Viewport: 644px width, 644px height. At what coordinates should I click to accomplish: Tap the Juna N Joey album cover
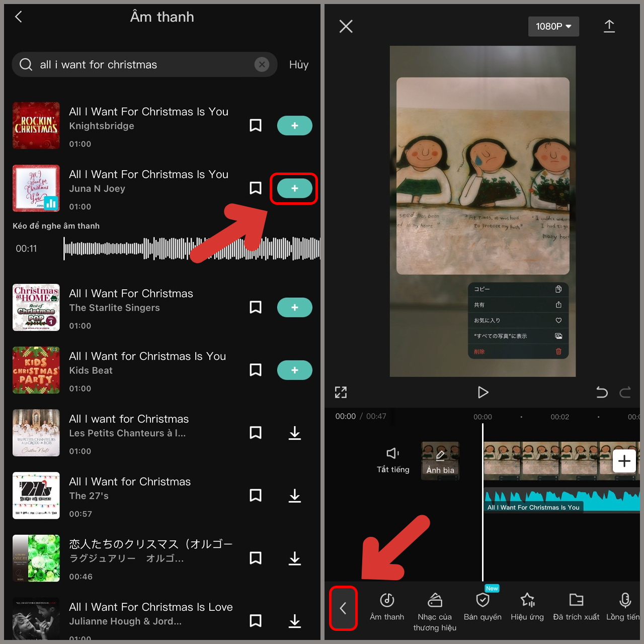click(x=36, y=188)
